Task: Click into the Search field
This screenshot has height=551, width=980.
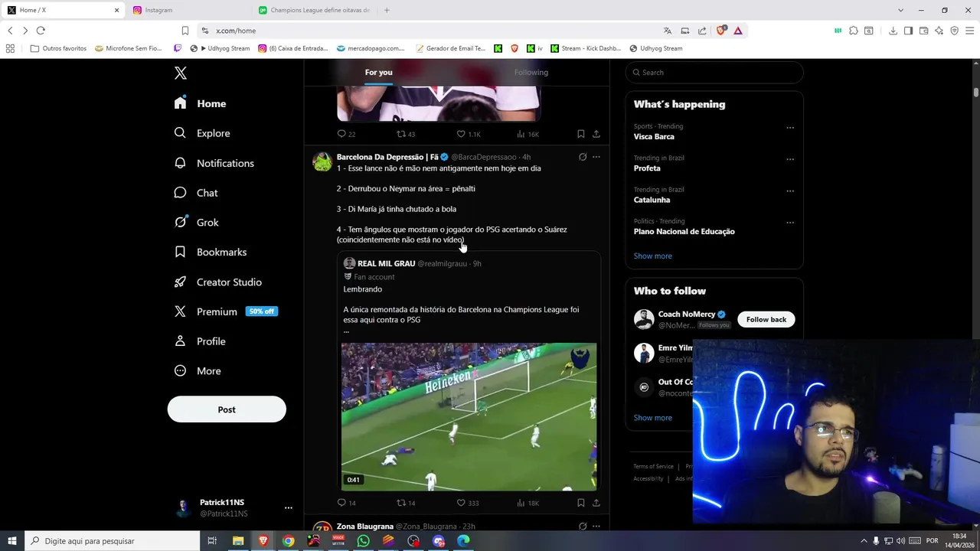Action: coord(714,73)
